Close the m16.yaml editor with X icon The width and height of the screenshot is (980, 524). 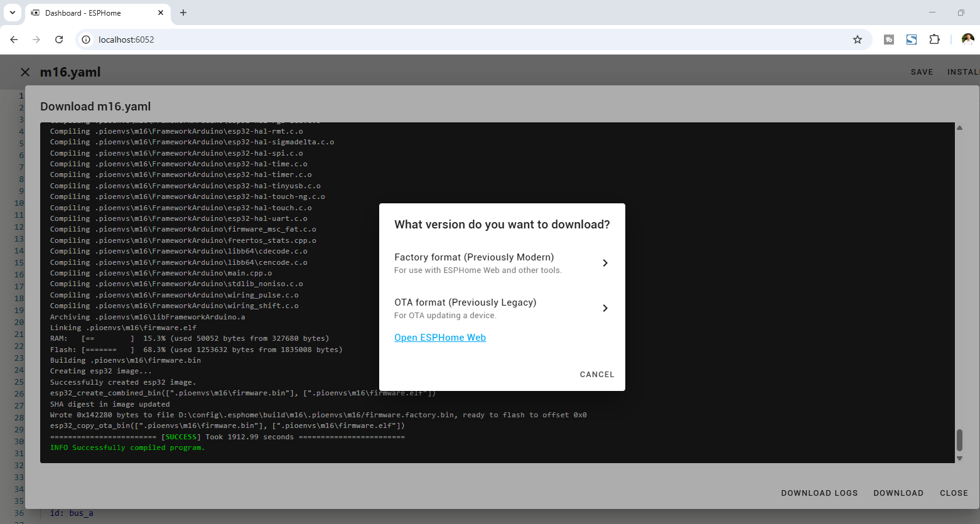tap(25, 72)
